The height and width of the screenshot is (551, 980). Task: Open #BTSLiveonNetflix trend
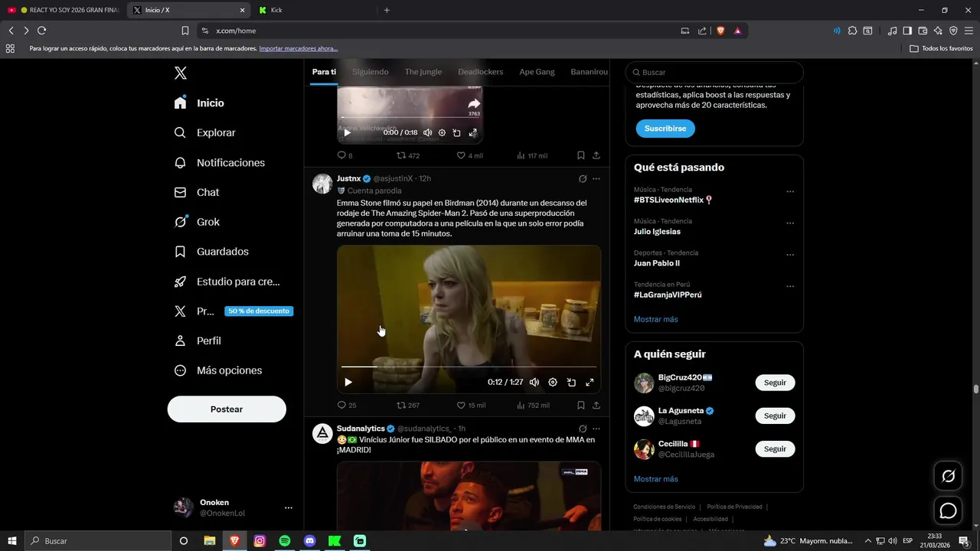[673, 200]
